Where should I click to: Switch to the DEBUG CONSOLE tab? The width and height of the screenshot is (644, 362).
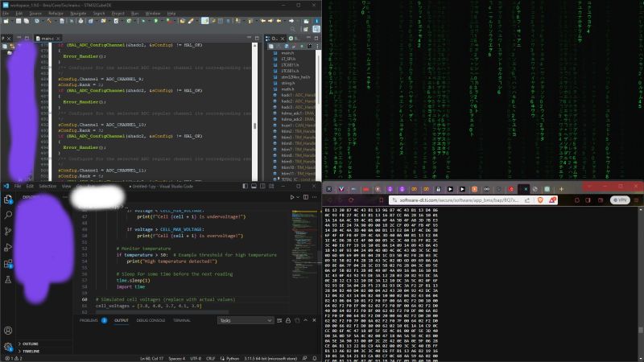pos(151,320)
